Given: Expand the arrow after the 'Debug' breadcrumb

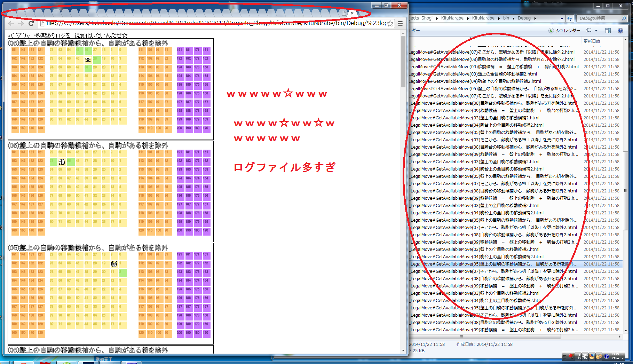Looking at the screenshot, I should pyautogui.click(x=535, y=18).
